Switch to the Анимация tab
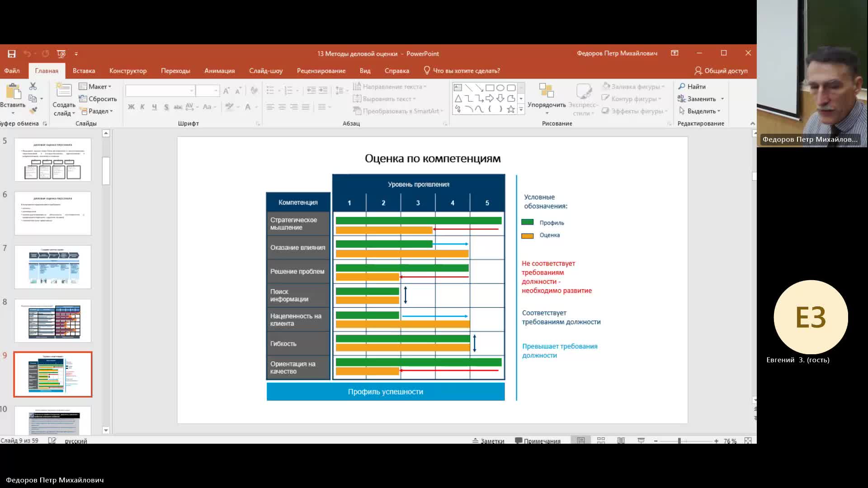The height and width of the screenshot is (488, 868). (219, 71)
